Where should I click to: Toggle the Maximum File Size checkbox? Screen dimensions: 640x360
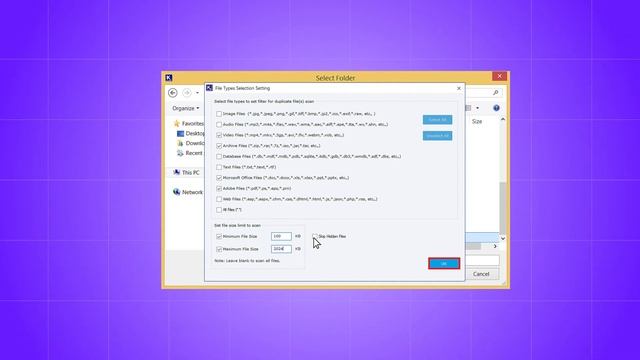pos(219,249)
